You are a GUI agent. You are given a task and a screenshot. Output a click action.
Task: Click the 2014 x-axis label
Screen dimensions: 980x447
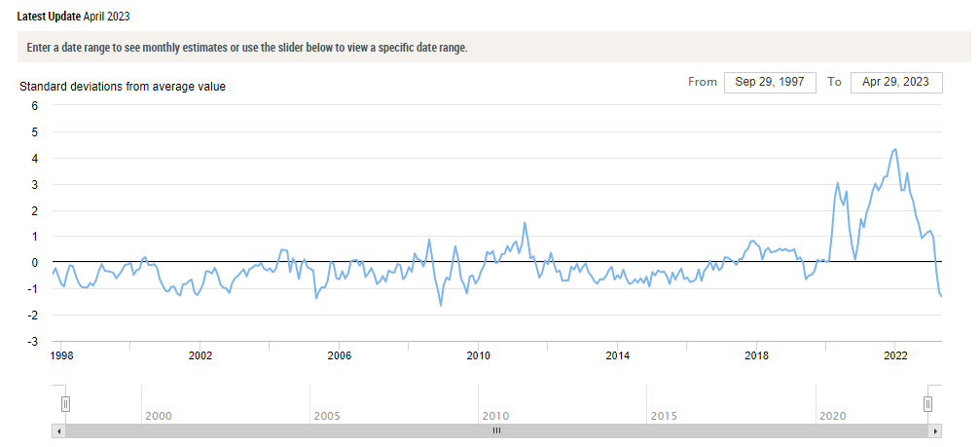617,356
